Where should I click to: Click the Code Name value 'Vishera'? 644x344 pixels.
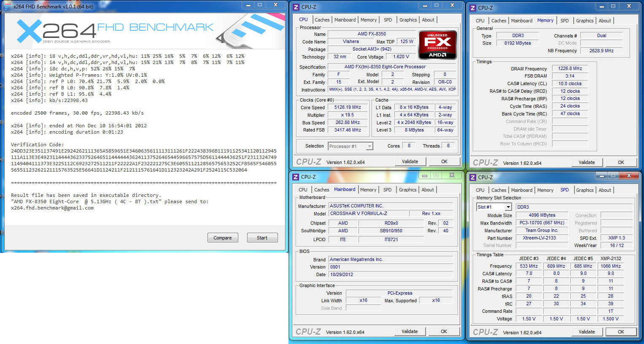pos(351,41)
